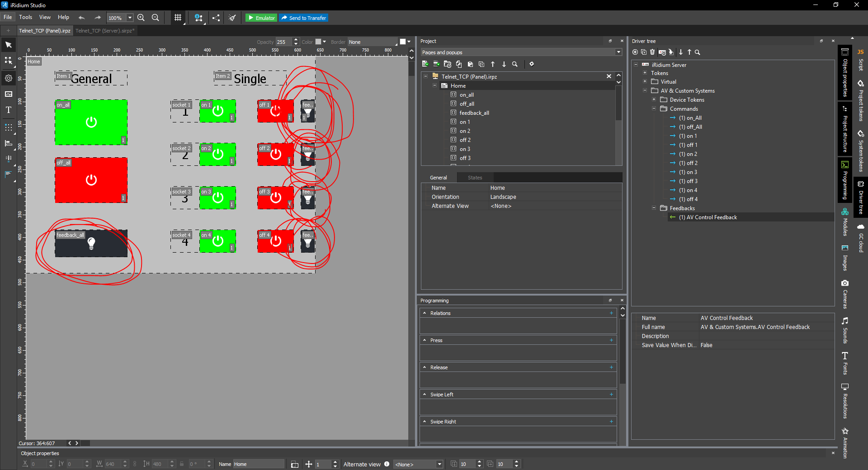
Task: Open the Script side panel
Action: (861, 60)
